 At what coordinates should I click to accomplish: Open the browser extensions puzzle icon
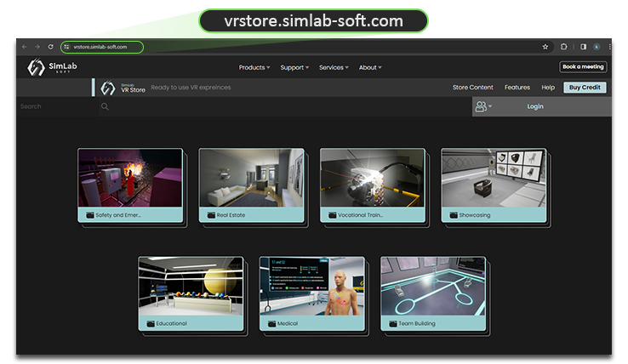(564, 47)
